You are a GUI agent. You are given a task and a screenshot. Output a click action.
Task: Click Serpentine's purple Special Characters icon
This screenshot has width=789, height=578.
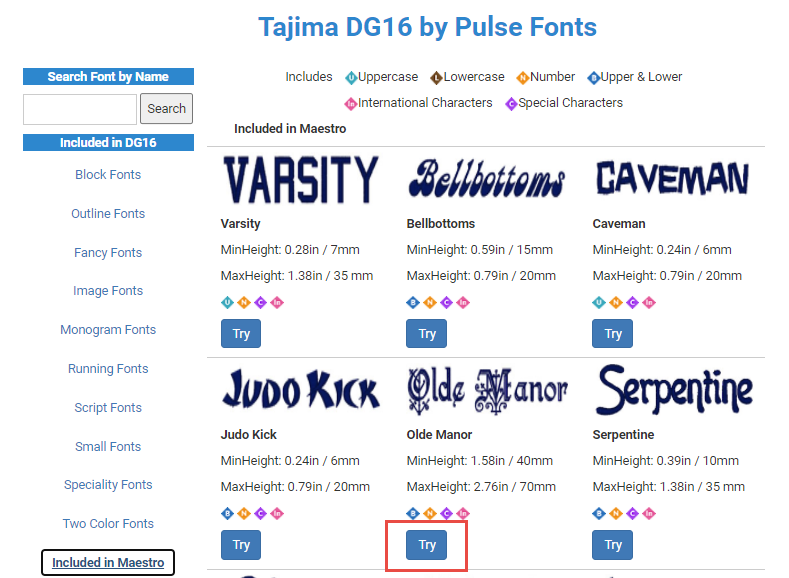coord(633,514)
